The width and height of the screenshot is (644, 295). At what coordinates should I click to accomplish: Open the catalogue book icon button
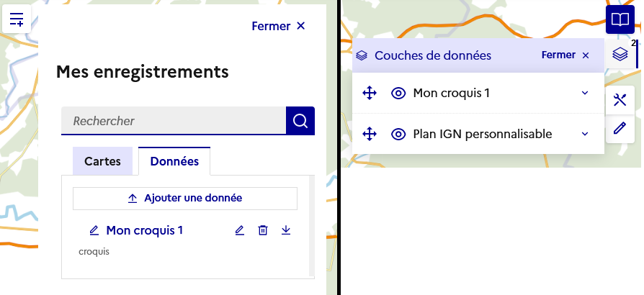pos(620,19)
